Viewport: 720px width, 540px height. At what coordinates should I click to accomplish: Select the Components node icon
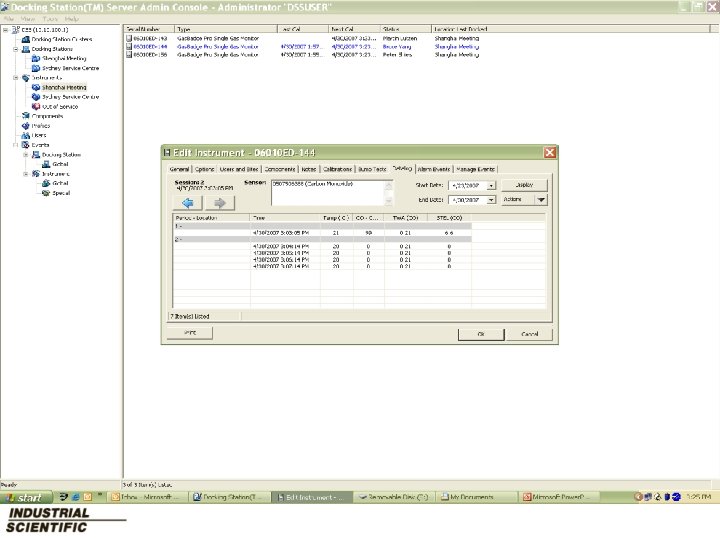tap(25, 116)
